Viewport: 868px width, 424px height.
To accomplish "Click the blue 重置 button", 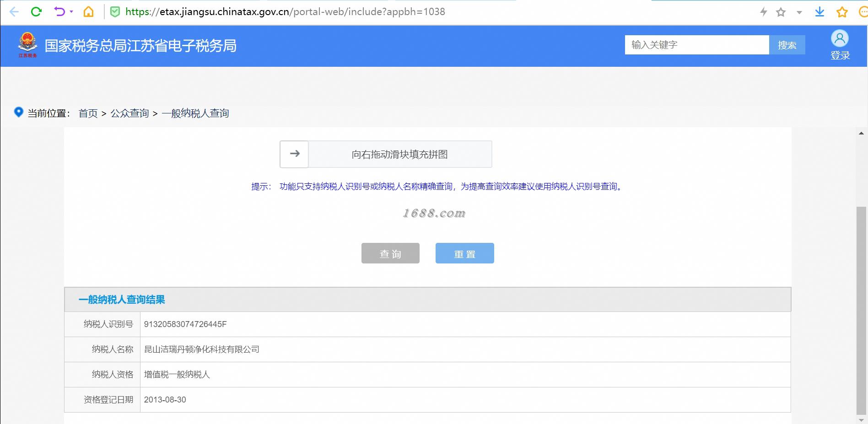I will click(x=465, y=253).
